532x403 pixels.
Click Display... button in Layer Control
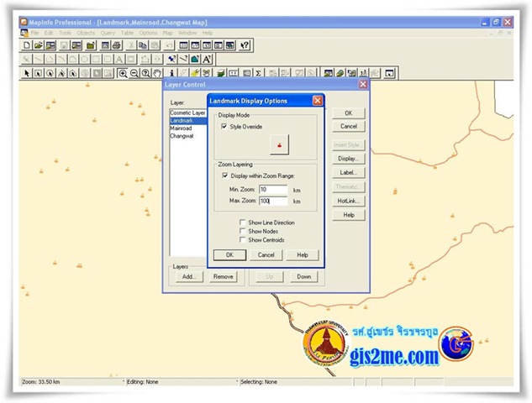(349, 159)
